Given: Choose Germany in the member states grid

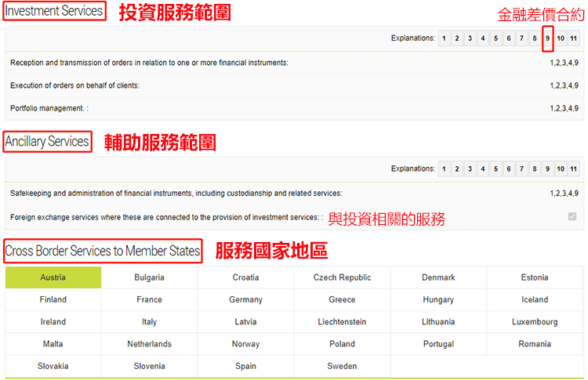Looking at the screenshot, I should (245, 299).
